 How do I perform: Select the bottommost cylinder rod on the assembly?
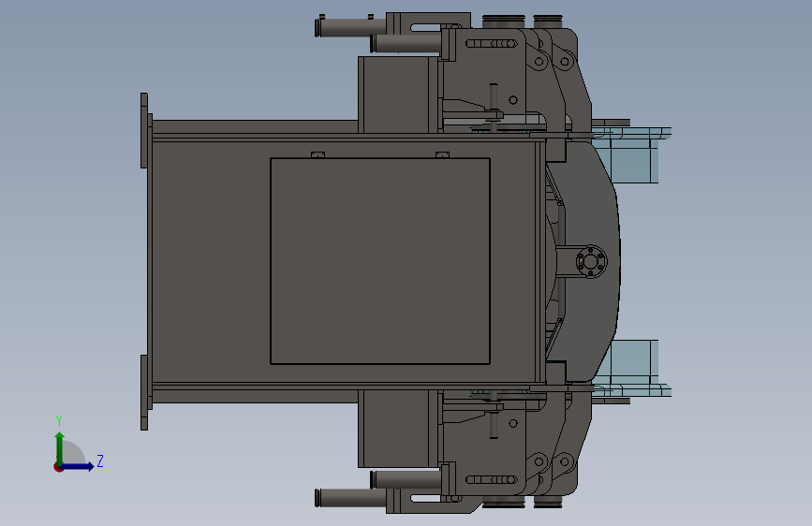[x=350, y=498]
